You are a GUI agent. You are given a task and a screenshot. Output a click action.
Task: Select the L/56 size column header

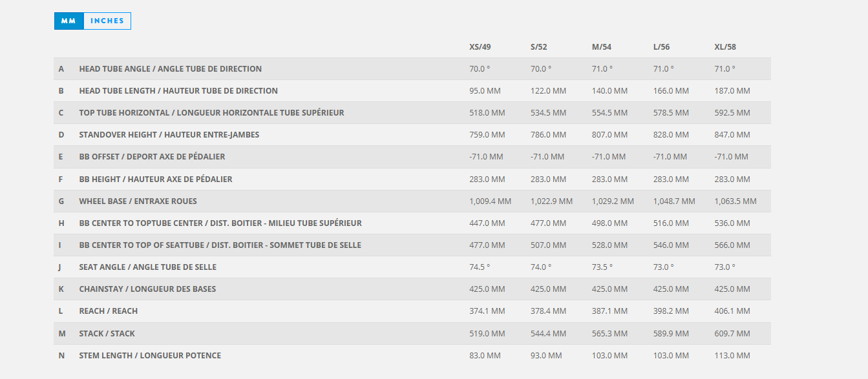[x=661, y=47]
